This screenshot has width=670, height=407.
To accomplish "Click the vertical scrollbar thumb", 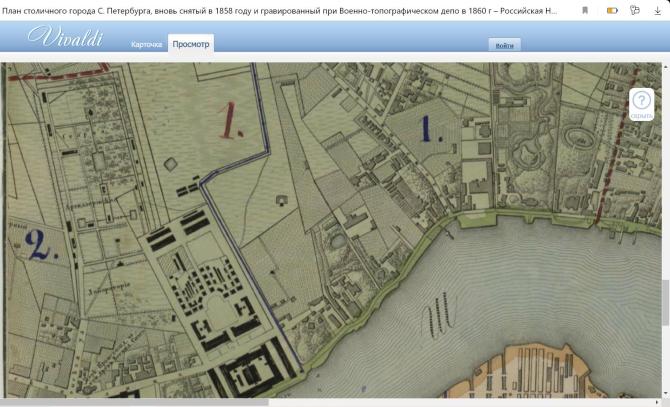I will (x=665, y=310).
